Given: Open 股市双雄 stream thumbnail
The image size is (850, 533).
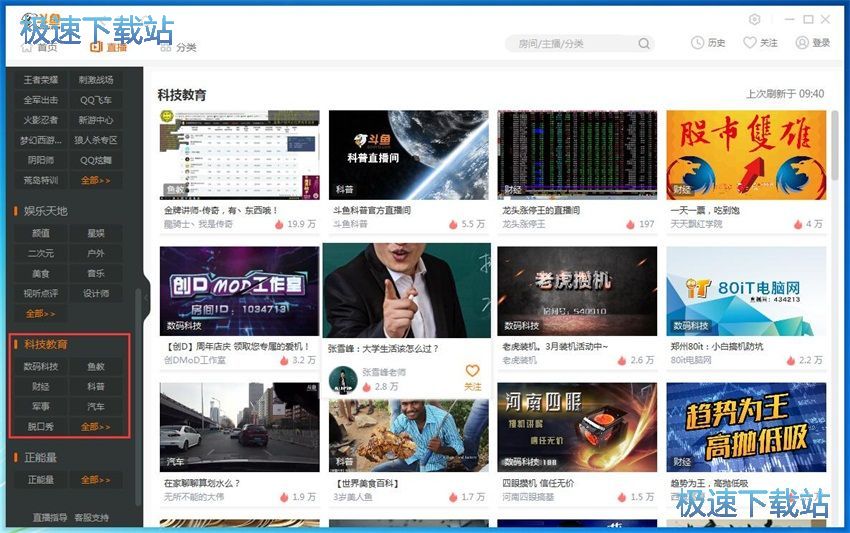Looking at the screenshot, I should (x=746, y=155).
